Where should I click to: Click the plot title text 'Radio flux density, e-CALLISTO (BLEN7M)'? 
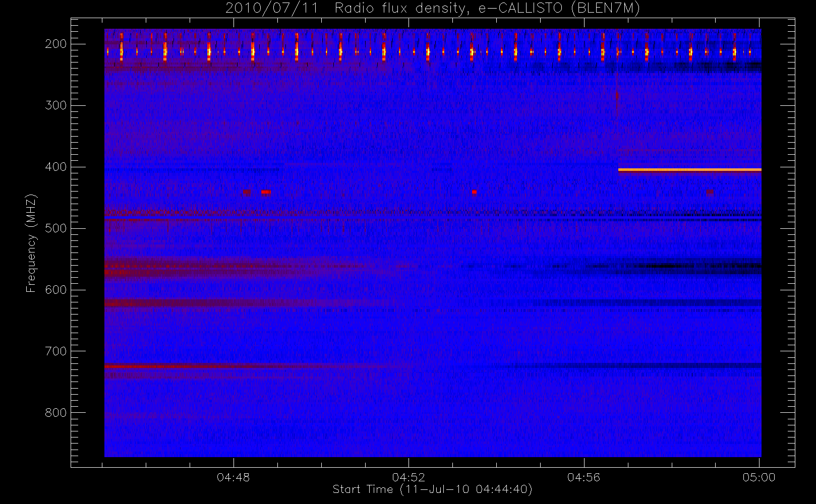(x=488, y=9)
